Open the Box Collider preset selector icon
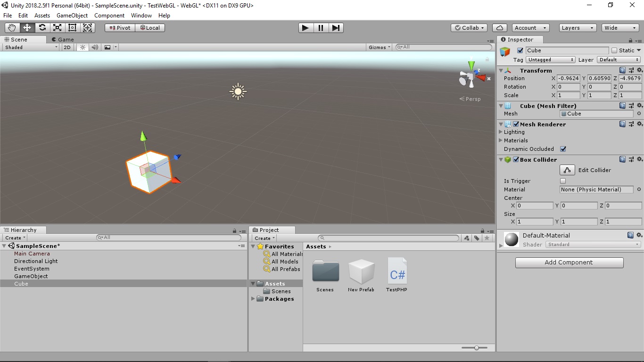 [632, 160]
